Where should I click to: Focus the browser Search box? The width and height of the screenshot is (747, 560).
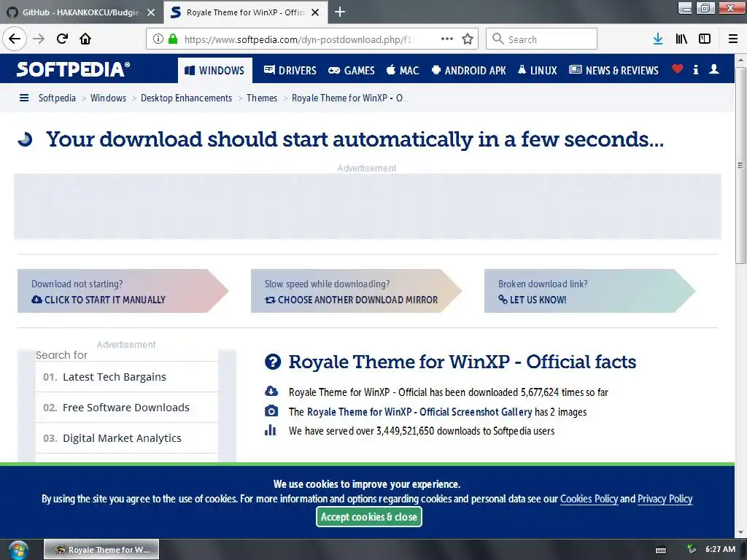pyautogui.click(x=541, y=39)
